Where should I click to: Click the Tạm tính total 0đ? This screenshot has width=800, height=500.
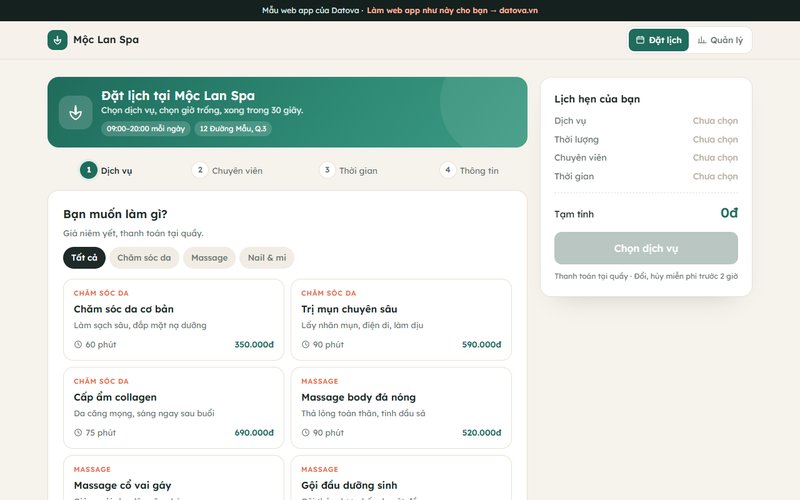click(x=729, y=213)
